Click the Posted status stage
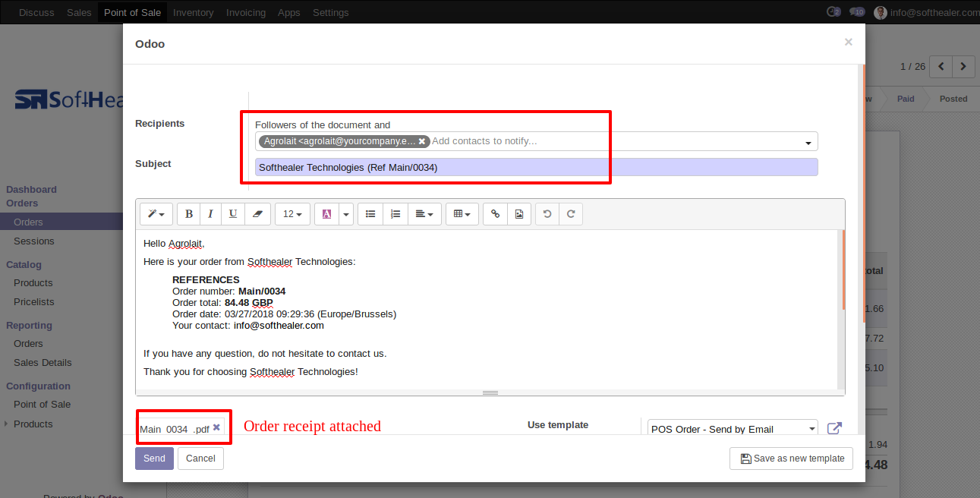 click(953, 99)
